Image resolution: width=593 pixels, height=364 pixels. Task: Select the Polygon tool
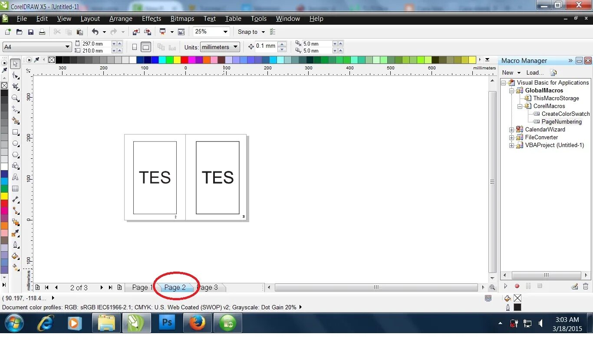coord(15,154)
